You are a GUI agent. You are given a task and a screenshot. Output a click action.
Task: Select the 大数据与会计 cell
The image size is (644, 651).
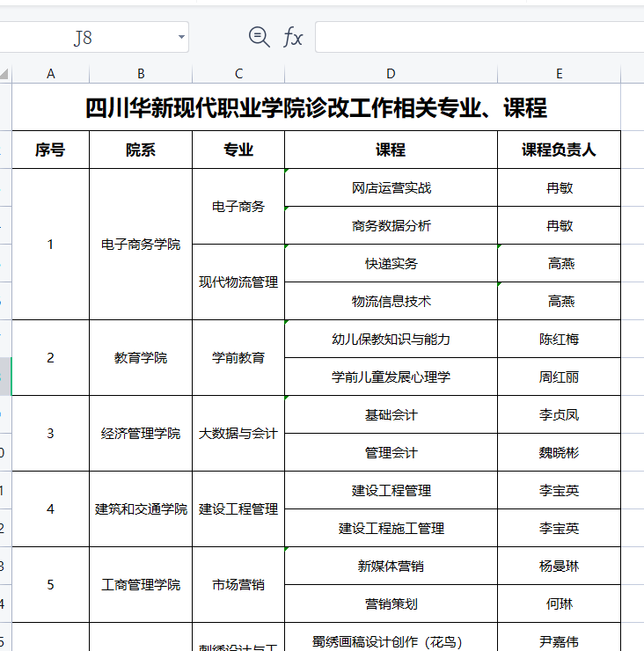(238, 433)
